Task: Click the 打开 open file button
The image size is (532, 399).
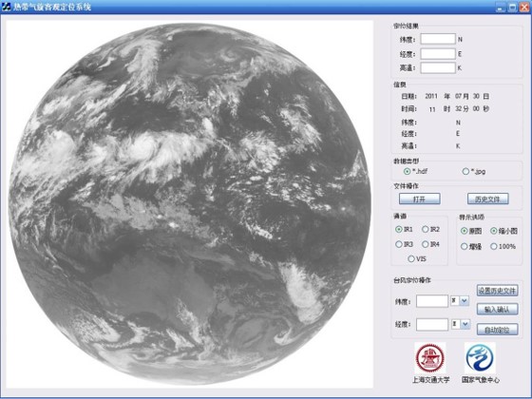Action: coord(420,199)
